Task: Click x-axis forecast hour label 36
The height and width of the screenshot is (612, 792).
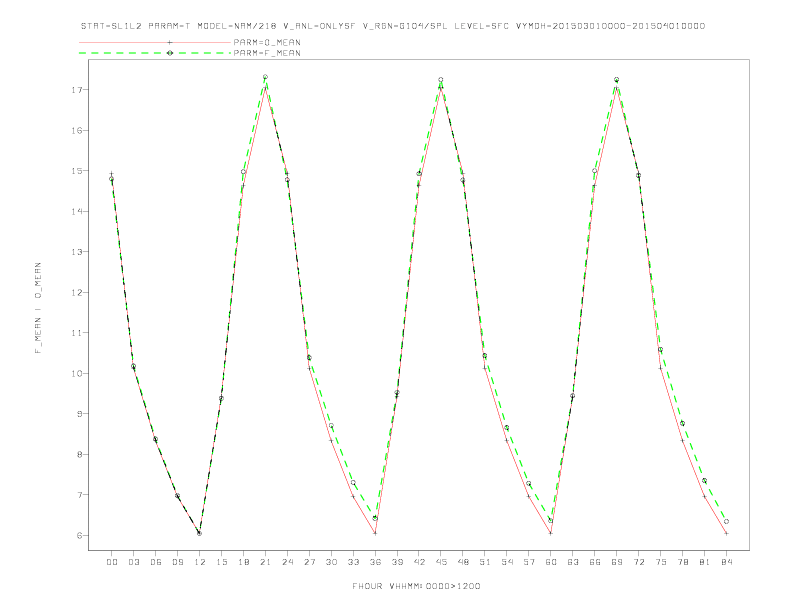Action: point(375,562)
